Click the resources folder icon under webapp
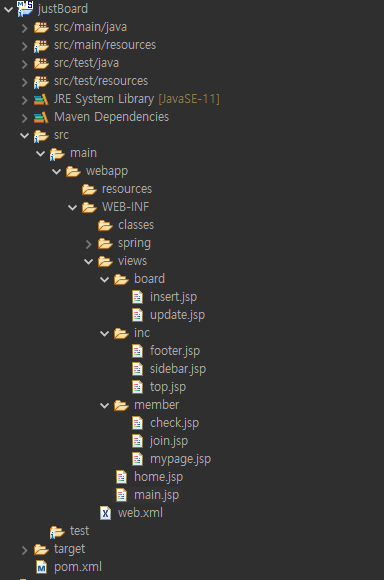 [x=89, y=190]
